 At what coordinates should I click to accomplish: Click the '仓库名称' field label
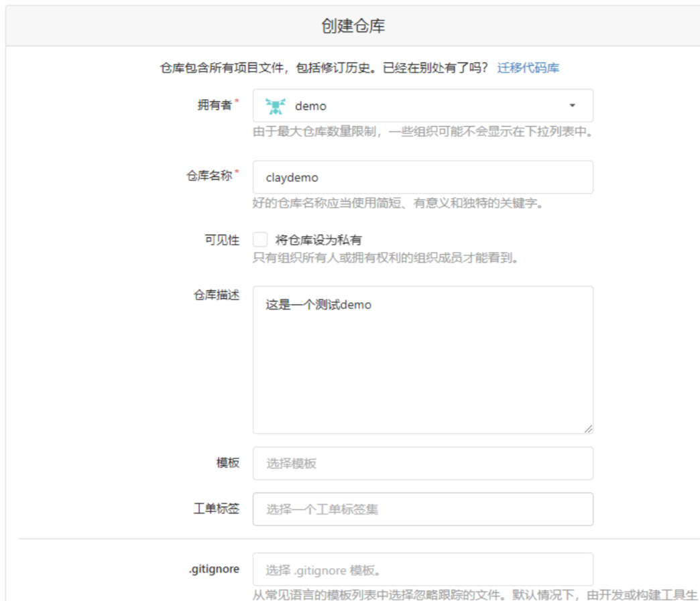pyautogui.click(x=209, y=176)
